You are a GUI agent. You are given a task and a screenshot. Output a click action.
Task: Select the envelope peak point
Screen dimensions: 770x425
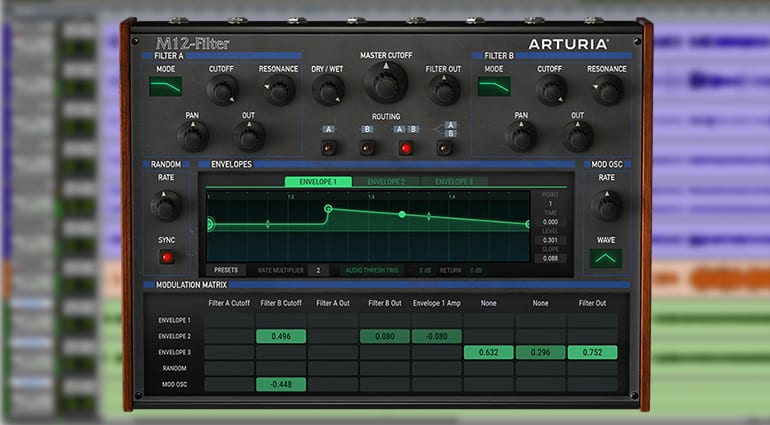pos(328,209)
